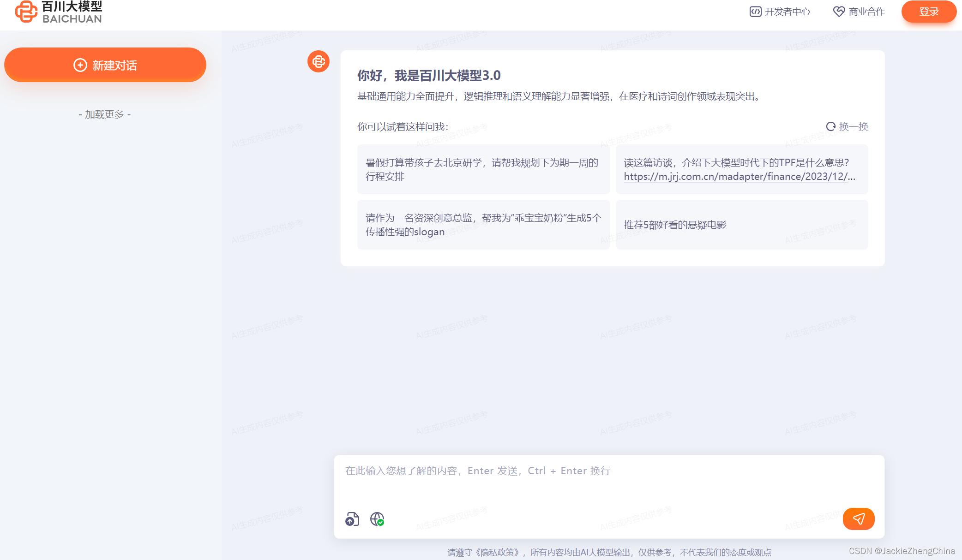
Task: Click the orange send message button
Action: [x=858, y=519]
